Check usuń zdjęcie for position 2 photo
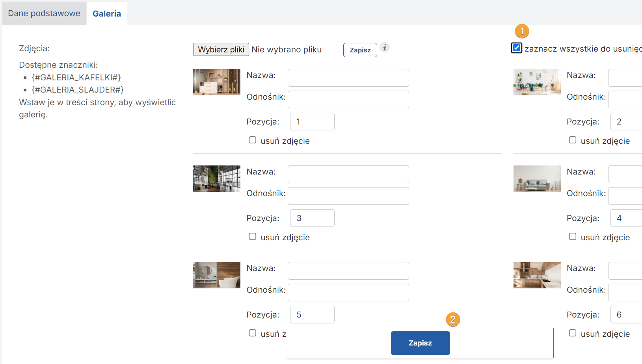642x364 pixels. tap(573, 140)
